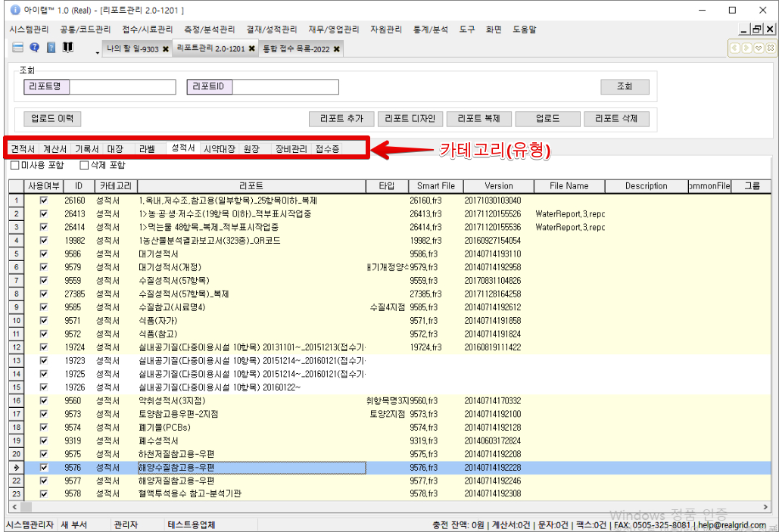Restore the inner MDI child window

point(756,29)
